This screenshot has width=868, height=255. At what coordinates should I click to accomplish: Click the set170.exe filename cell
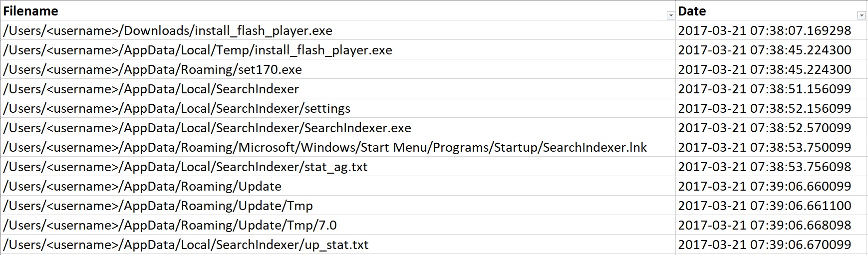pyautogui.click(x=153, y=69)
